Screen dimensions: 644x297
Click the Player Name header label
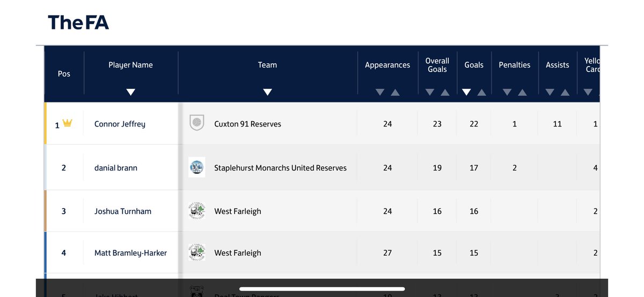coord(130,65)
